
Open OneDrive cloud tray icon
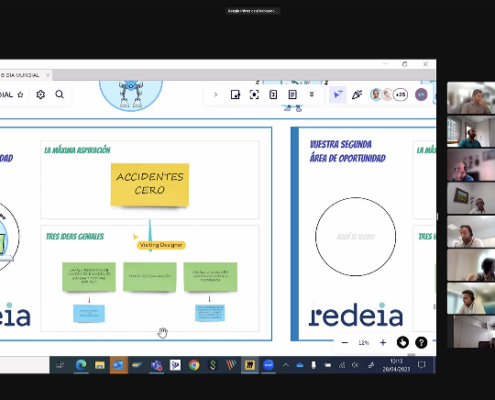[x=300, y=365]
